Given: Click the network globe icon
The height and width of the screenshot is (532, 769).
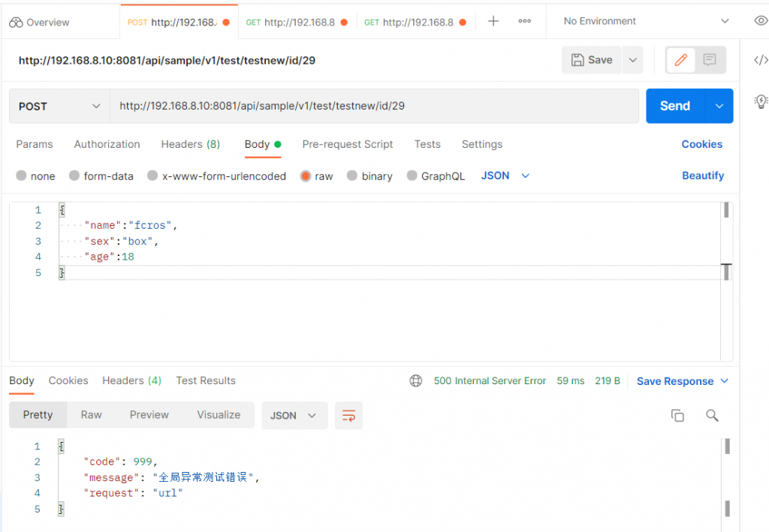Looking at the screenshot, I should [x=416, y=380].
